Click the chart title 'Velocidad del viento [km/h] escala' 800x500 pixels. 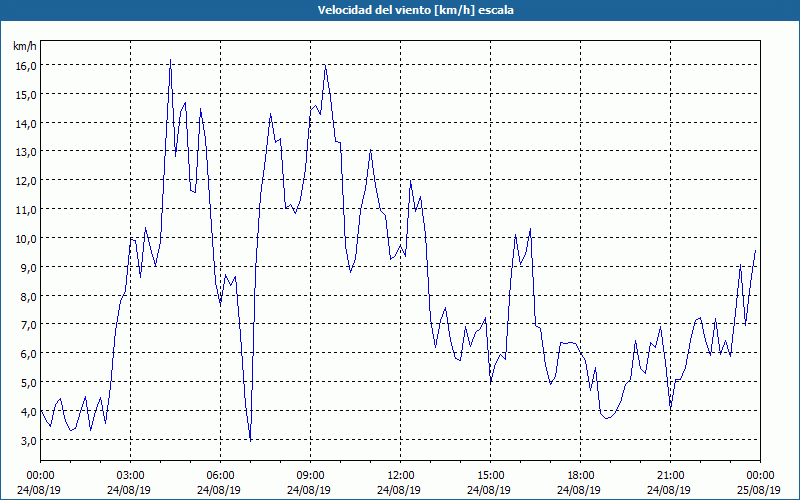click(x=415, y=10)
